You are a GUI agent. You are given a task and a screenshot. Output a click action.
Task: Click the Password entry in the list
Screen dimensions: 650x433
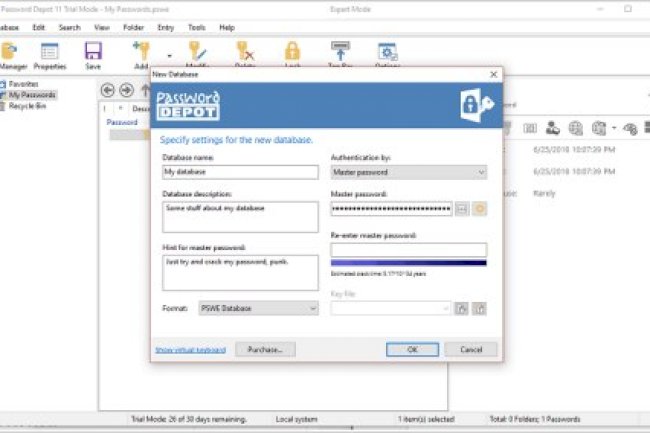point(122,122)
